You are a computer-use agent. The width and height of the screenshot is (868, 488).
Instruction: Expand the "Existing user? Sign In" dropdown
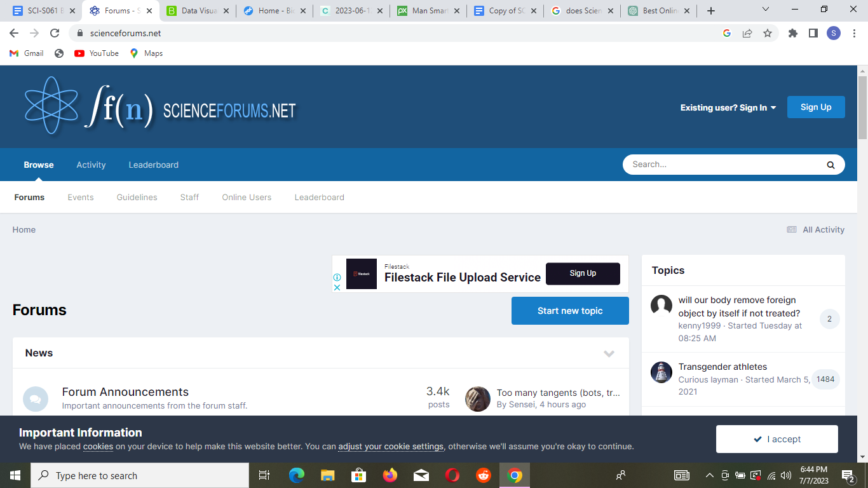point(728,107)
